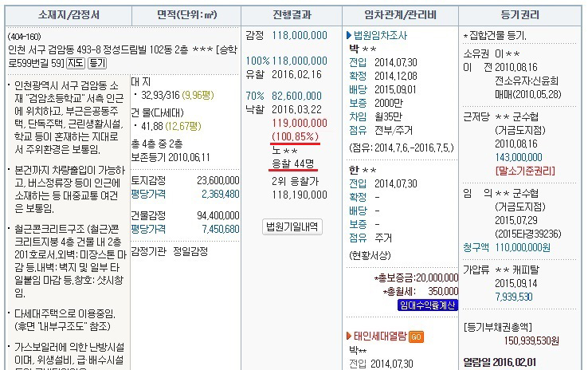Click the postal code (404-160)
This screenshot has height=370, width=588.
pos(25,37)
